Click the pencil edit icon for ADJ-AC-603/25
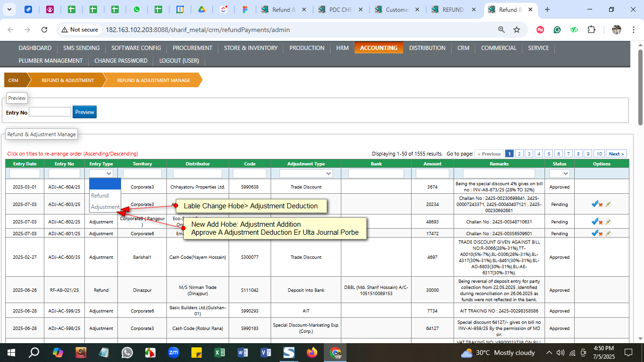This screenshot has height=362, width=644. coord(608,204)
